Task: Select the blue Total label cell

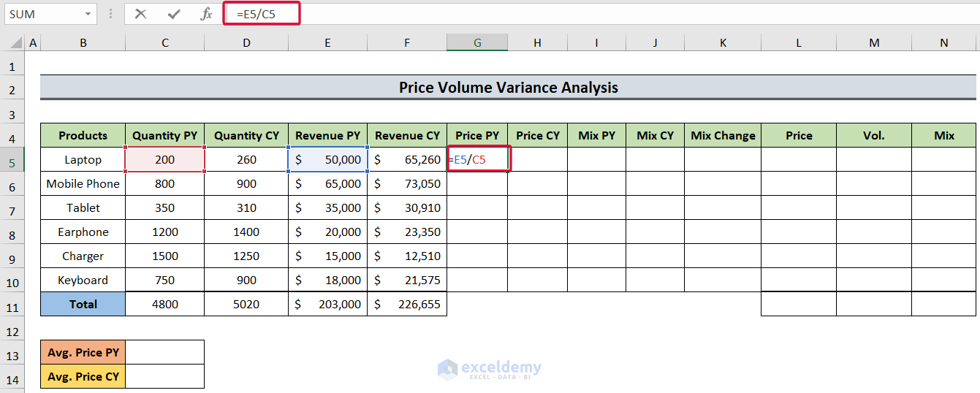Action: click(x=83, y=305)
